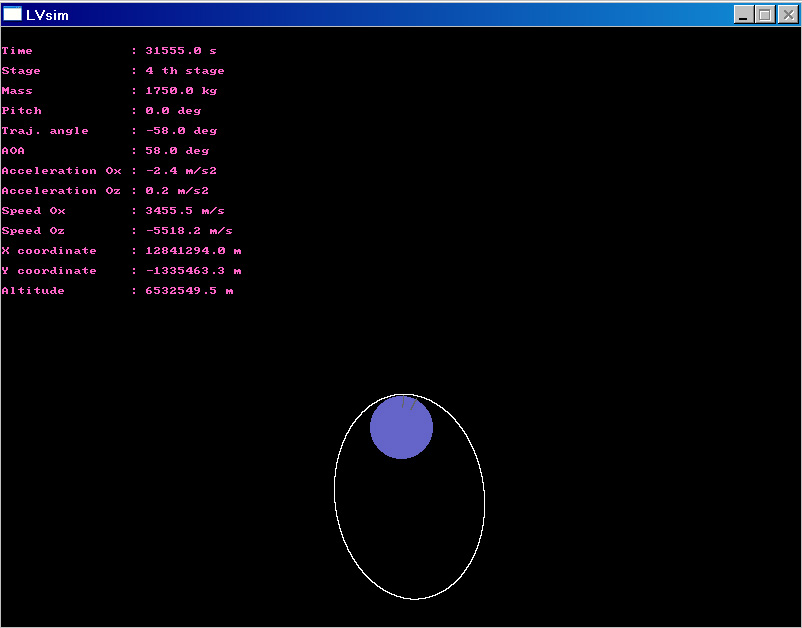Click Y coordinate value -1335463.3 m
Viewport: 802px width, 628px height.
193,271
